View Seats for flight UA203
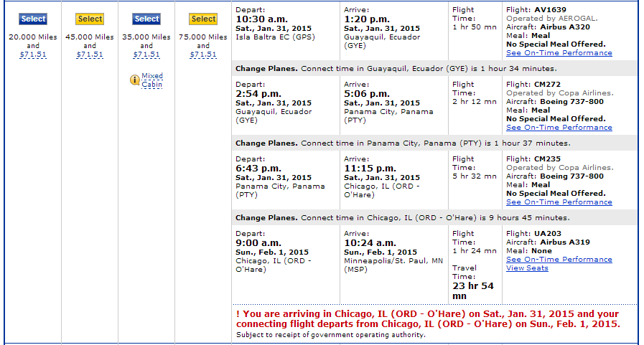Screen dimensions: 644x345 click(x=527, y=268)
